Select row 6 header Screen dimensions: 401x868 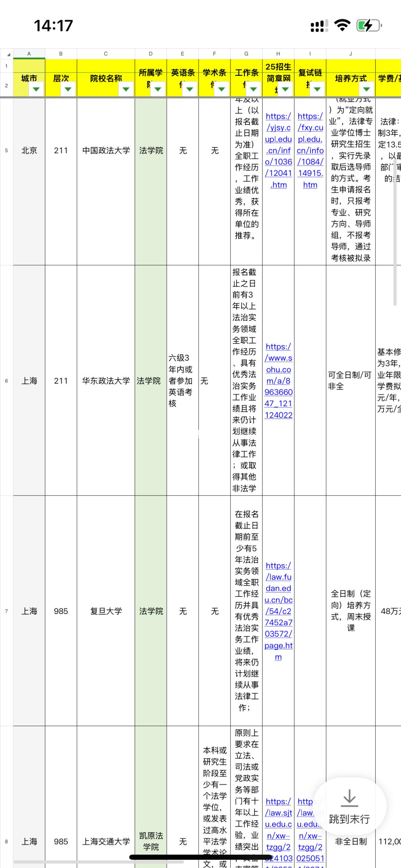point(6,381)
